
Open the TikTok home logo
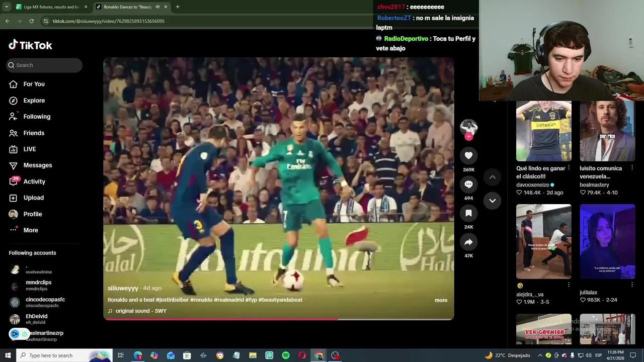pyautogui.click(x=30, y=45)
